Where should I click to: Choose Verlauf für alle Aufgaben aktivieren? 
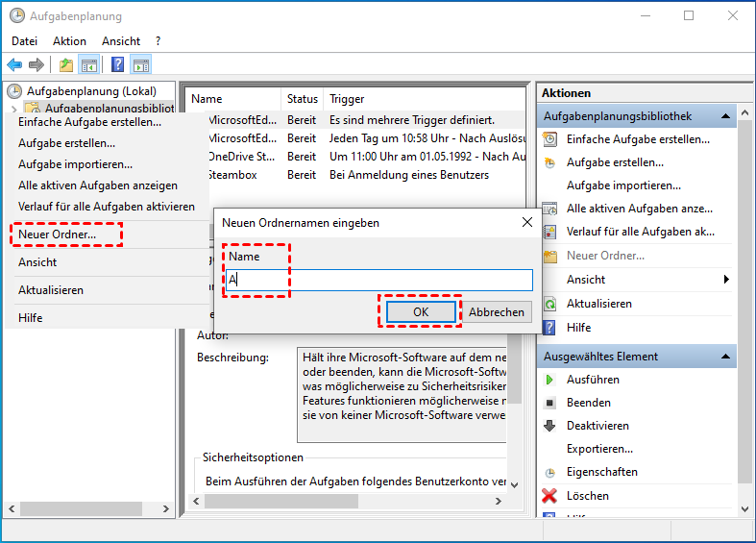click(x=107, y=207)
